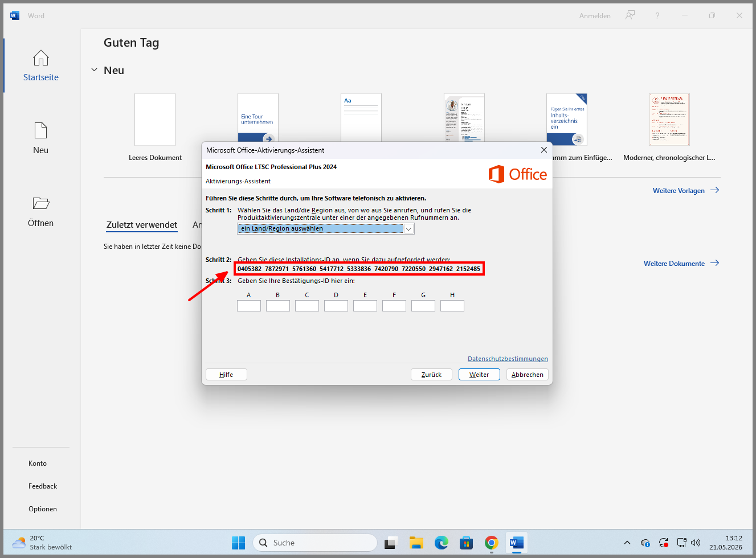Viewport: 756px width, 558px height.
Task: Click confirmation ID field D
Action: (x=336, y=306)
